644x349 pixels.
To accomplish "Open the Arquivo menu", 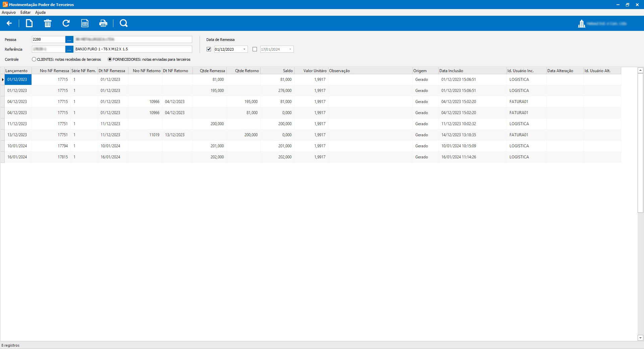I will pos(9,12).
